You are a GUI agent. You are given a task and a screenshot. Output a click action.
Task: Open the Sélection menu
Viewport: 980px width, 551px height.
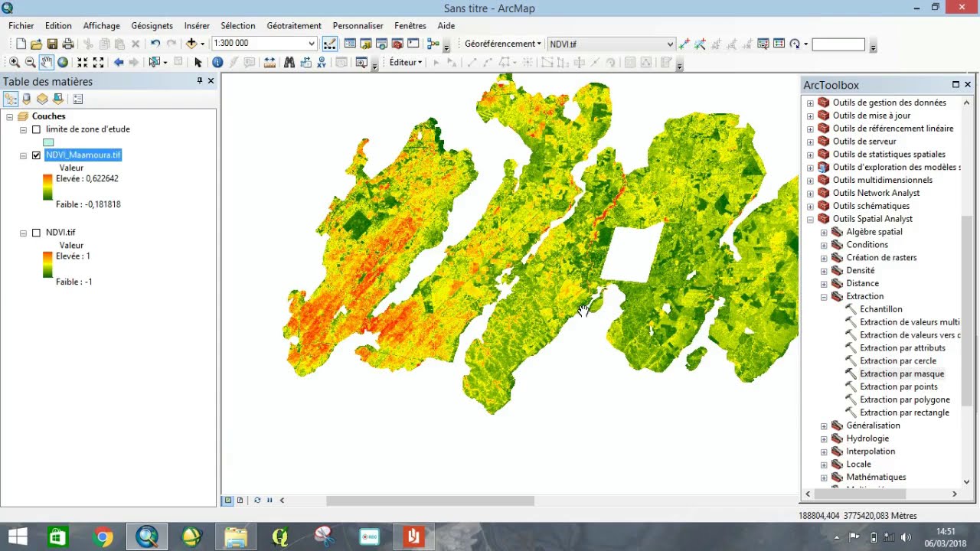coord(237,26)
